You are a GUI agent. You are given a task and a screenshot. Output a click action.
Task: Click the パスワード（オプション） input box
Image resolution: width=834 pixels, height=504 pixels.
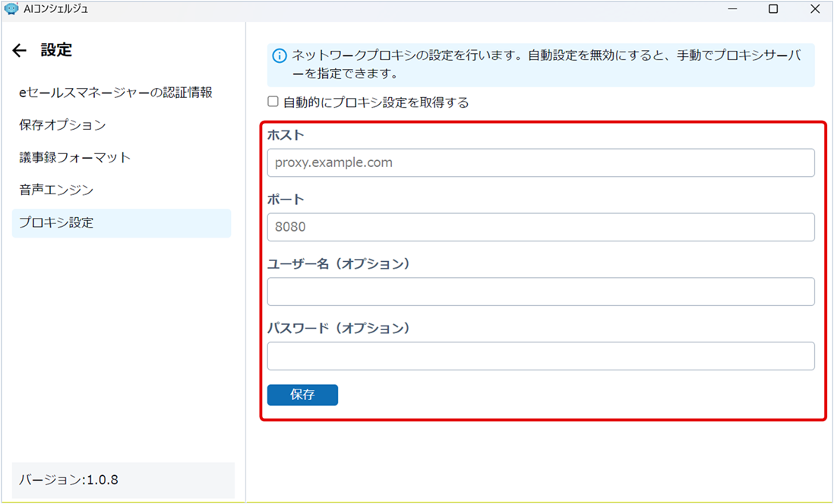540,356
